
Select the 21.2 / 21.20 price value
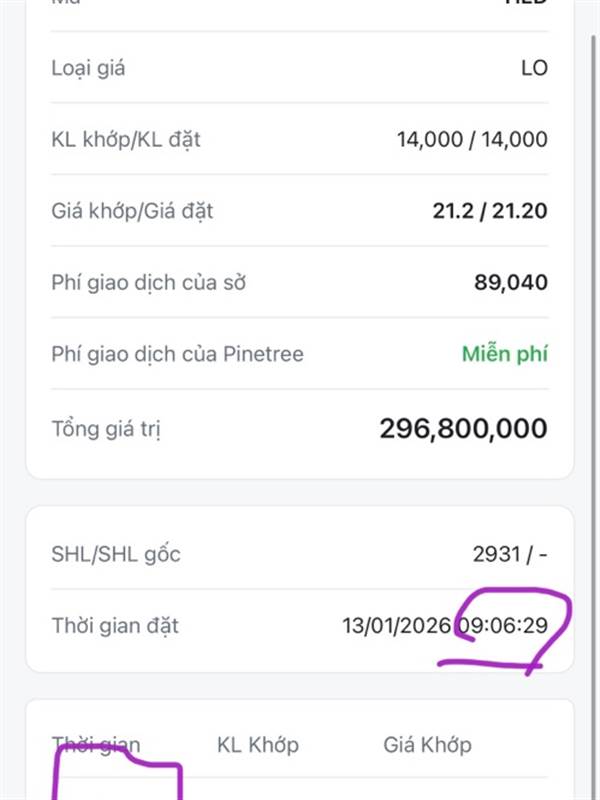(x=490, y=211)
